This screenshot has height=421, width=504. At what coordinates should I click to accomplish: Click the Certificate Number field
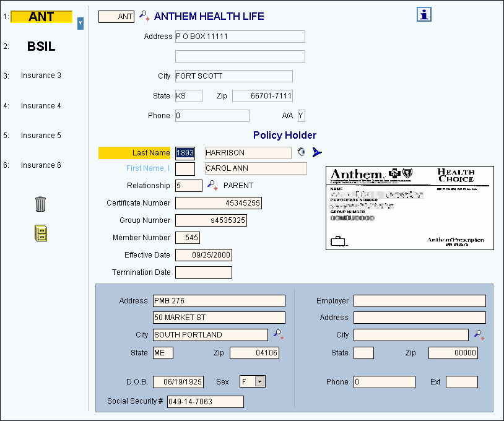click(218, 203)
